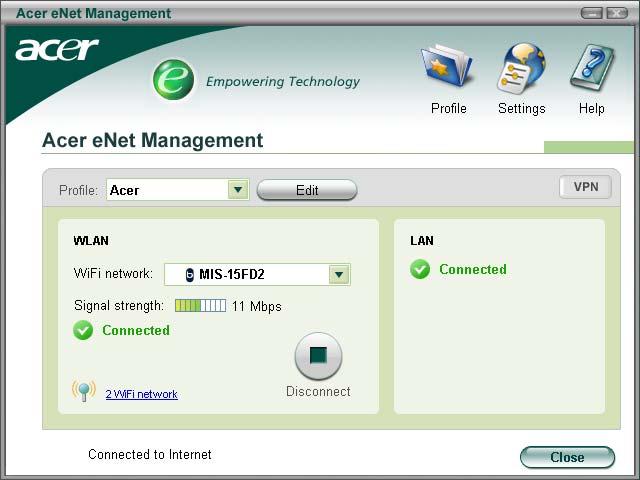The height and width of the screenshot is (480, 640).
Task: Click the WLAN Connected green checkmark icon
Action: (83, 330)
